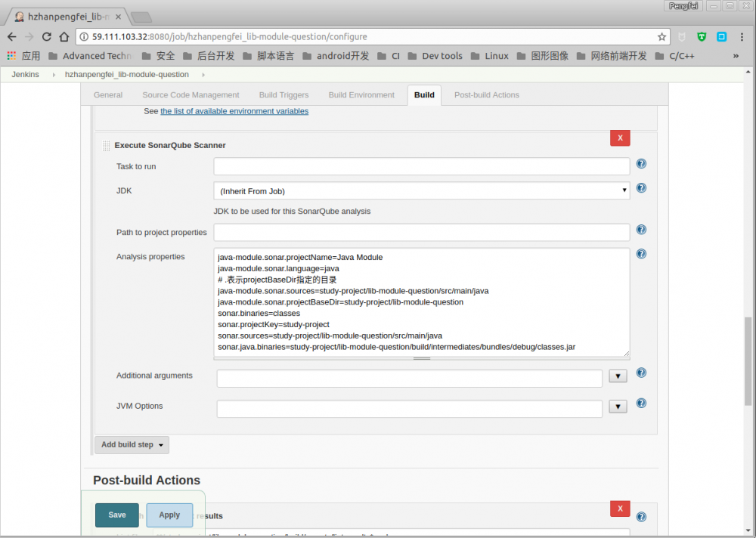Click Path to project properties input field
The width and height of the screenshot is (756, 538).
[x=421, y=233]
